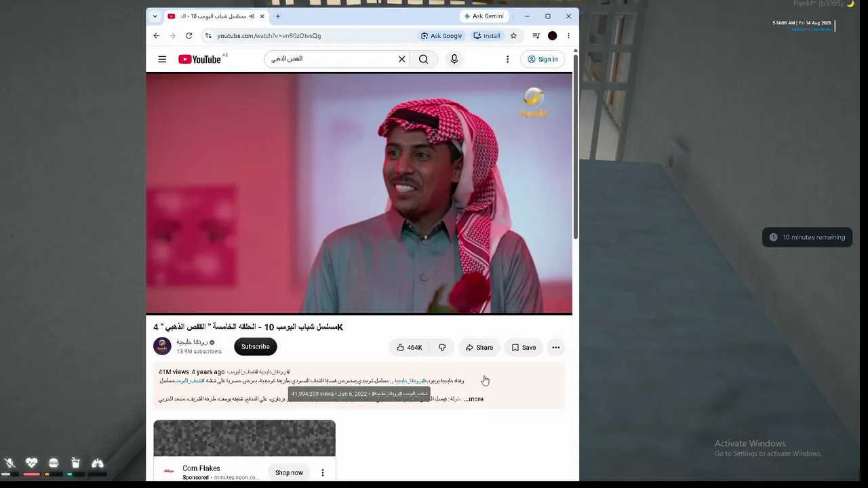The image size is (868, 488).
Task: Open a new browser tab
Action: [x=277, y=16]
